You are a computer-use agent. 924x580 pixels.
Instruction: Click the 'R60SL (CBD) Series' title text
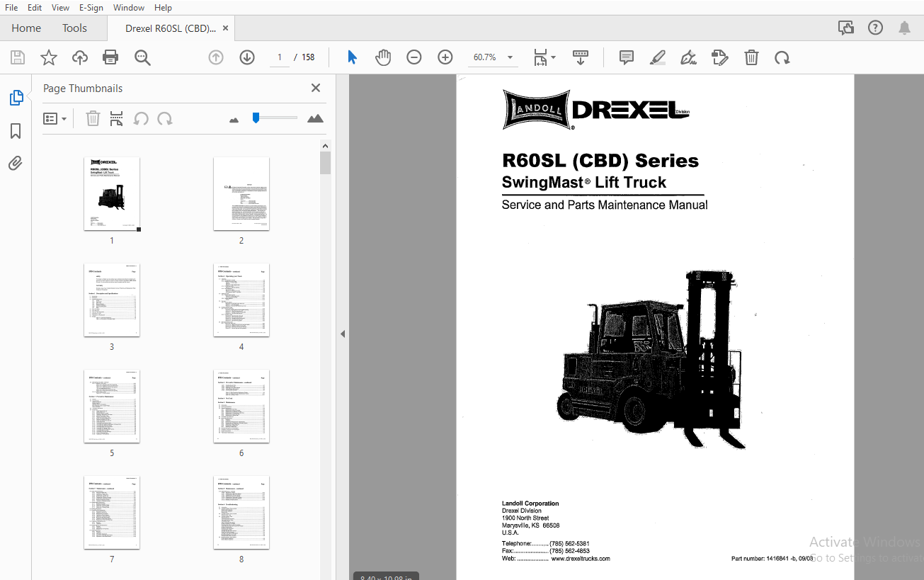point(600,161)
